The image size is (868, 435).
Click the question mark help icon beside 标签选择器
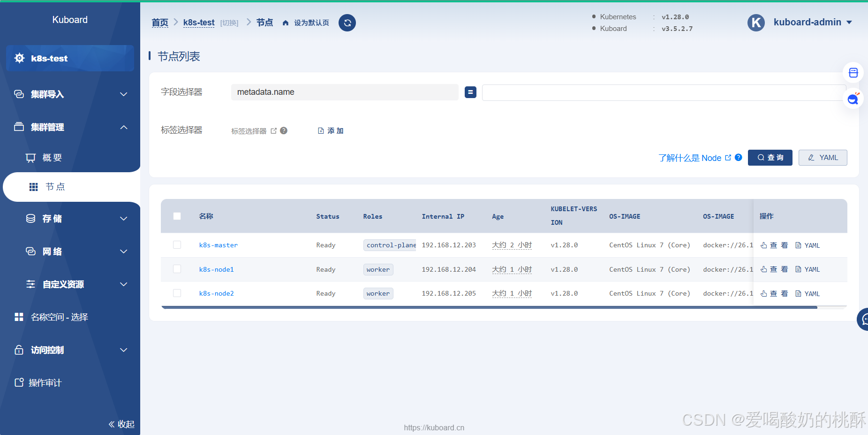coord(284,131)
